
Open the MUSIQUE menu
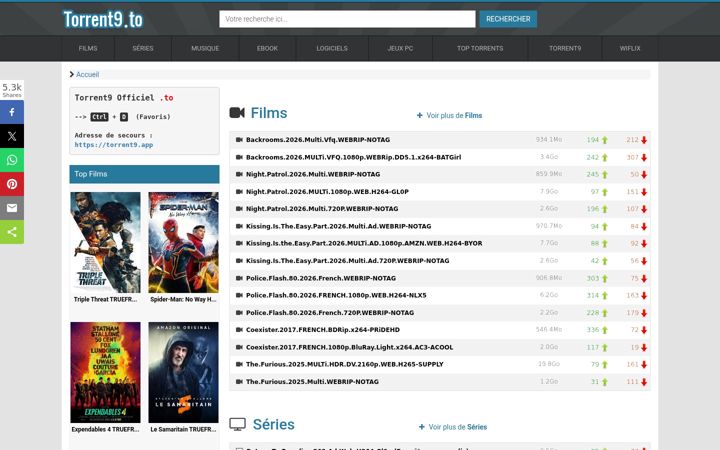[205, 48]
